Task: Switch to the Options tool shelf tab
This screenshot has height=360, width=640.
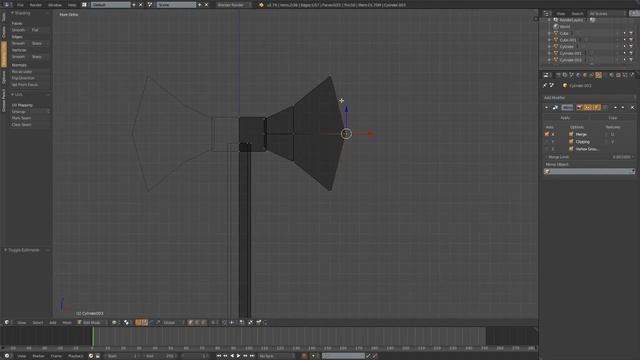Action: (x=4, y=77)
